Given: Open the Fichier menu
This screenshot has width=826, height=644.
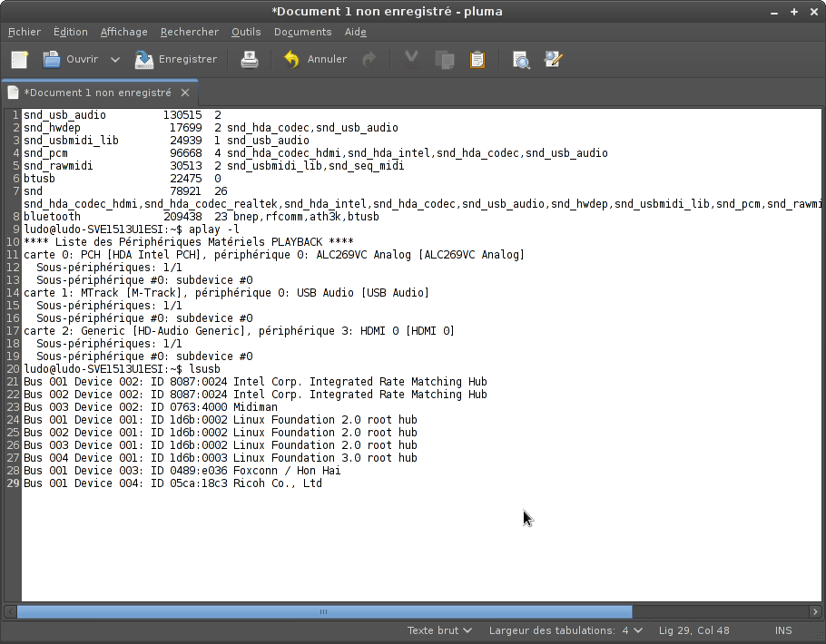Looking at the screenshot, I should 25,32.
